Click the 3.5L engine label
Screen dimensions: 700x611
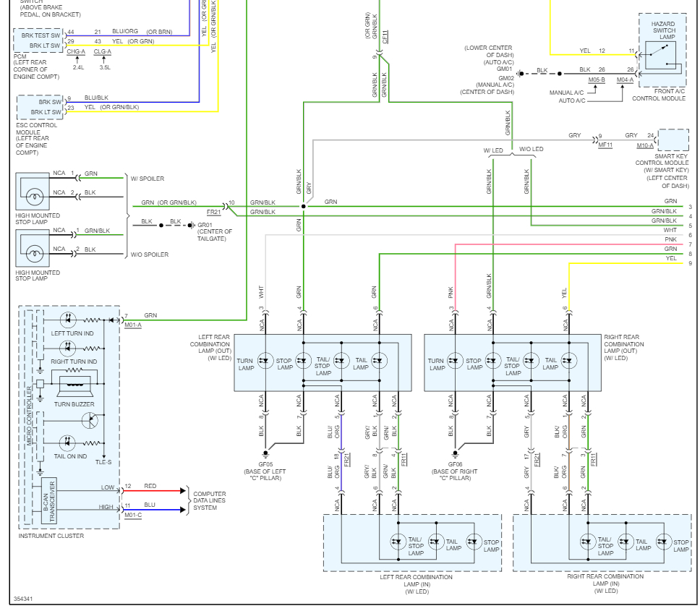coord(105,67)
